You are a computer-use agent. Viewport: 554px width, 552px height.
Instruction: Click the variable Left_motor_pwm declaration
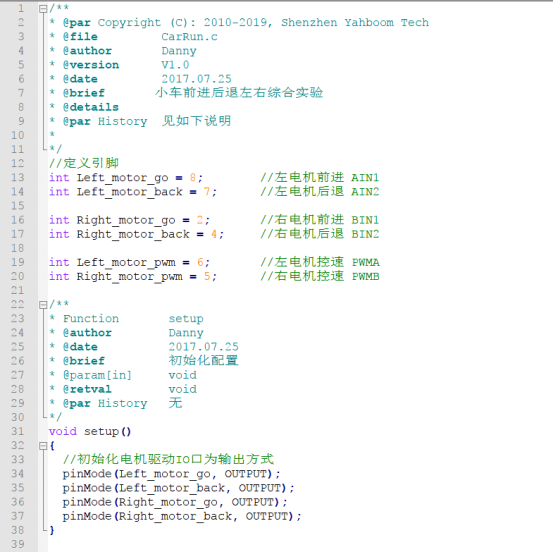point(126,263)
